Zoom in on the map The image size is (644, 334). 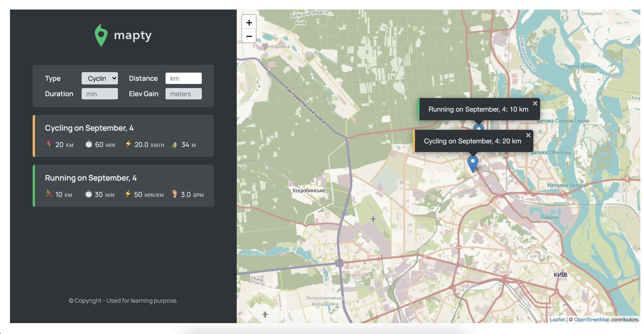(249, 23)
